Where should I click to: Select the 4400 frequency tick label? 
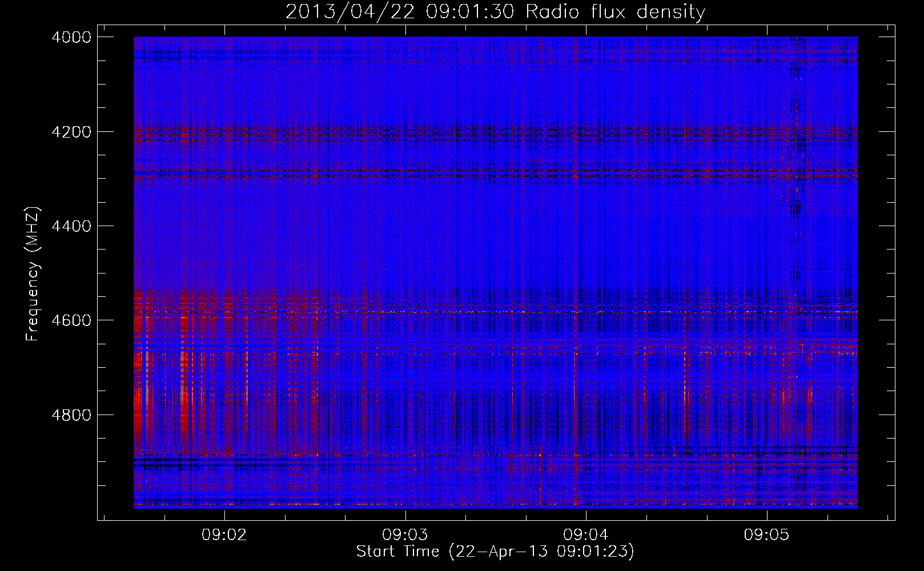71,226
